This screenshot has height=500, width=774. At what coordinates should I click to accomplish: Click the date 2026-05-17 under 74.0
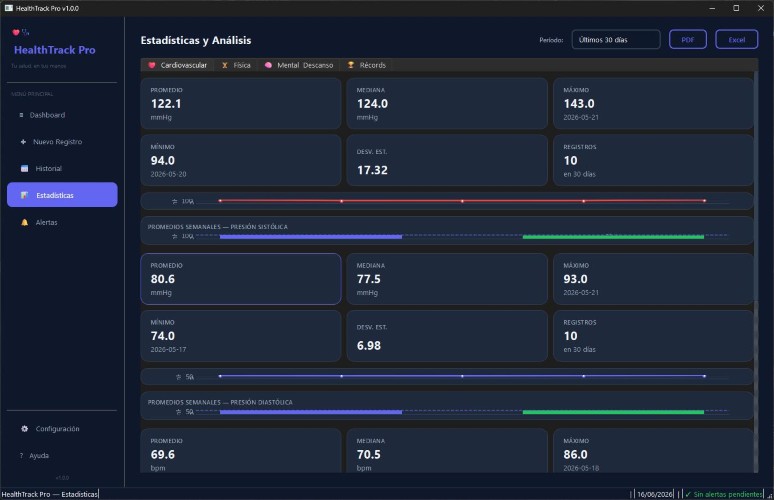168,349
